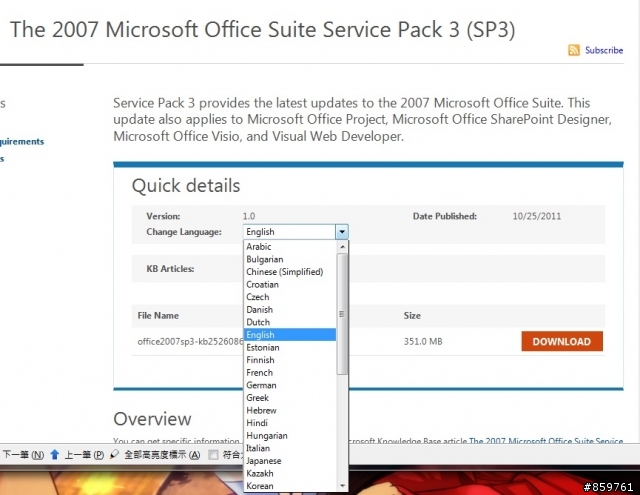This screenshot has width=640, height=495.
Task: Click the language list scroll-down arrow
Action: 342,486
